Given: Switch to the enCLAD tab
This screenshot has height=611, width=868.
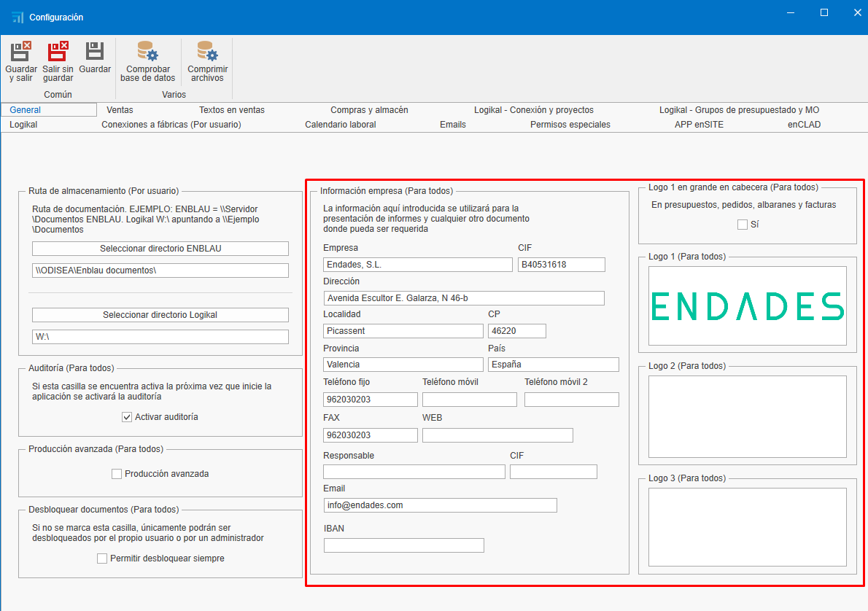Looking at the screenshot, I should click(804, 125).
